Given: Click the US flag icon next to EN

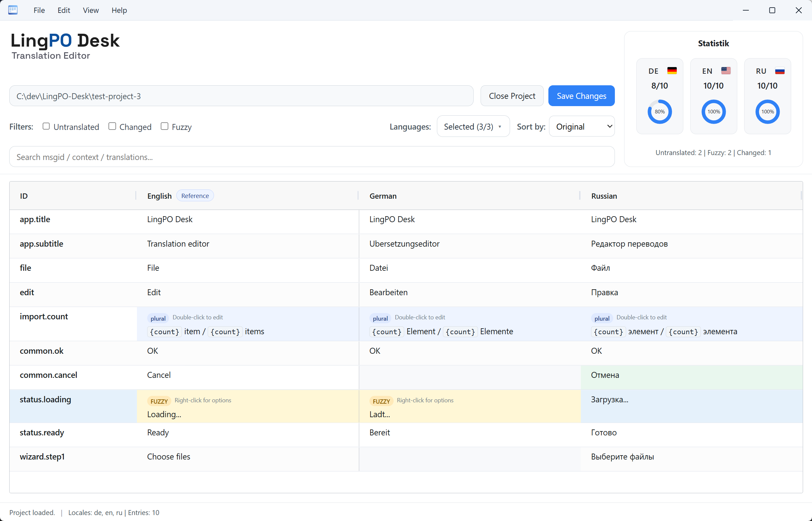Looking at the screenshot, I should tap(726, 71).
